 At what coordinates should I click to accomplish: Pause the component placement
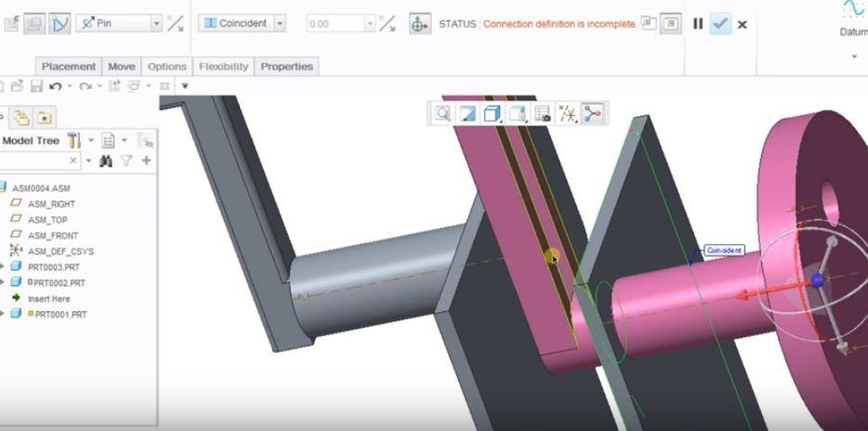point(697,24)
